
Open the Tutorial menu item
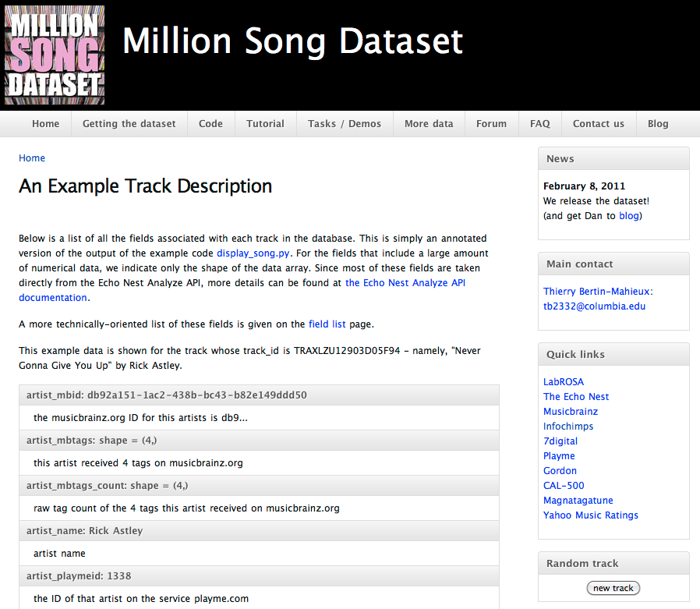[265, 124]
